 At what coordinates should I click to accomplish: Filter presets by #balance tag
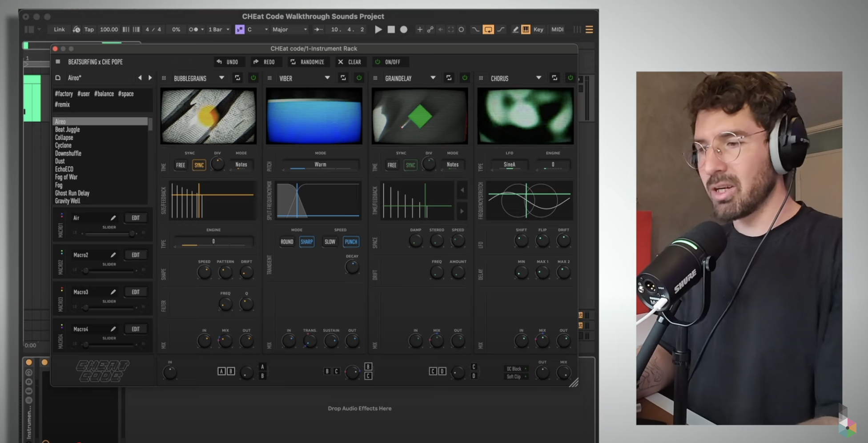coord(104,94)
